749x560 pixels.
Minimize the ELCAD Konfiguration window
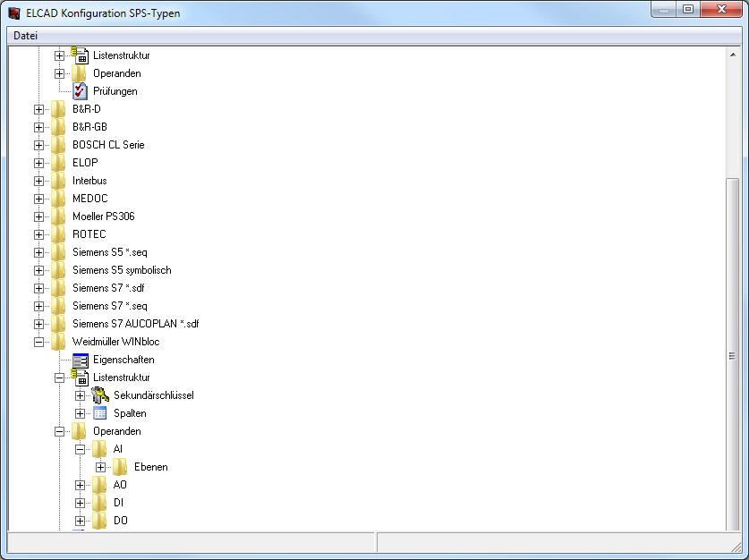coord(664,9)
